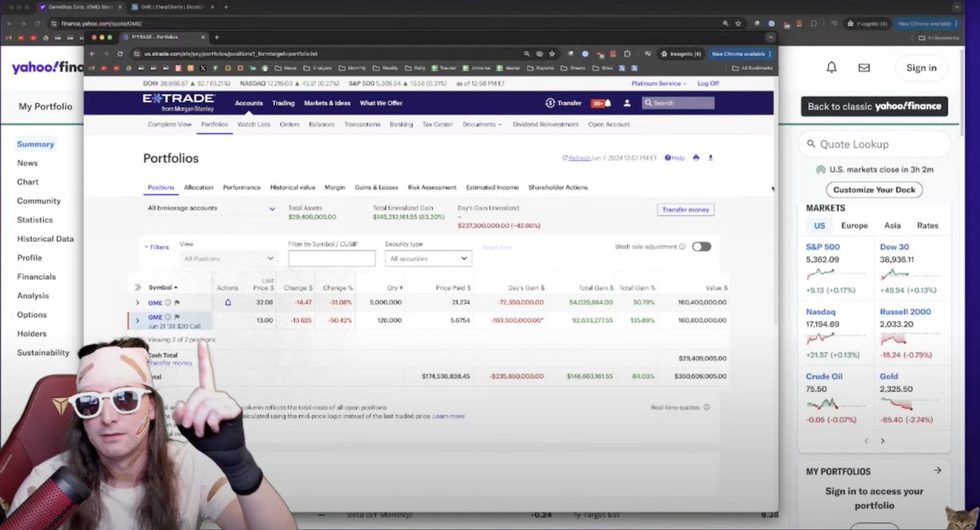Viewport: 980px width, 530px height.
Task: Collapse the Filters section
Action: [157, 247]
